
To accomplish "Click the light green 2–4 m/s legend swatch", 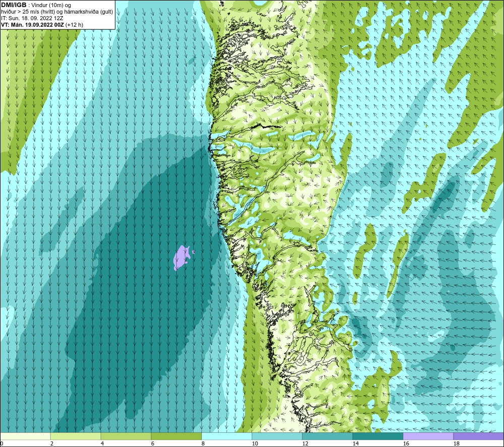I will click(x=76, y=436).
